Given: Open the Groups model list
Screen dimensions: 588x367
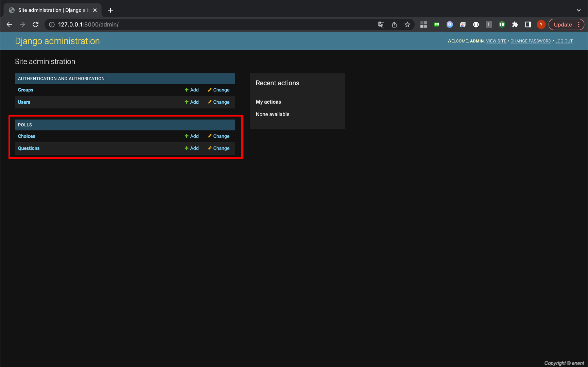Looking at the screenshot, I should 25,90.
